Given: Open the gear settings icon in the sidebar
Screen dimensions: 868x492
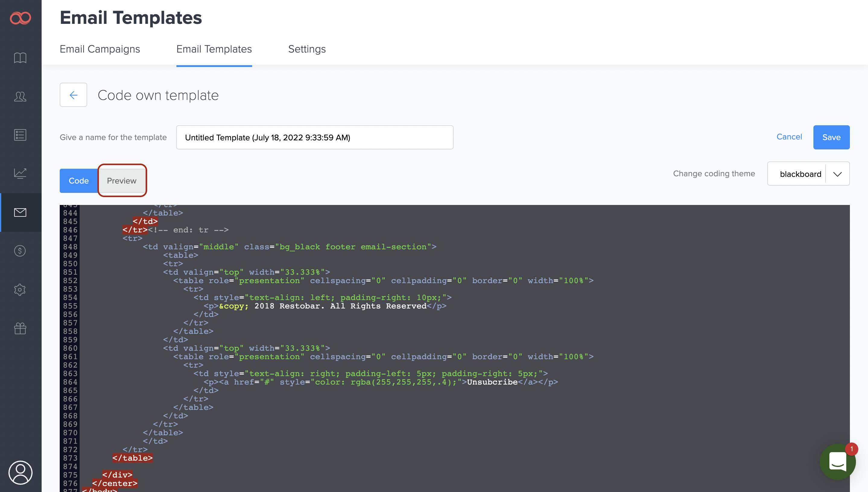Looking at the screenshot, I should (20, 289).
